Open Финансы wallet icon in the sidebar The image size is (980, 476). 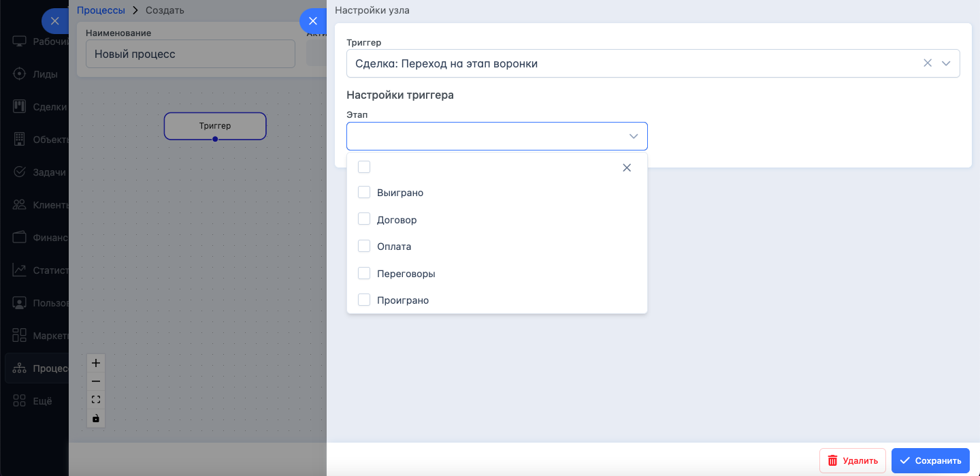(20, 238)
